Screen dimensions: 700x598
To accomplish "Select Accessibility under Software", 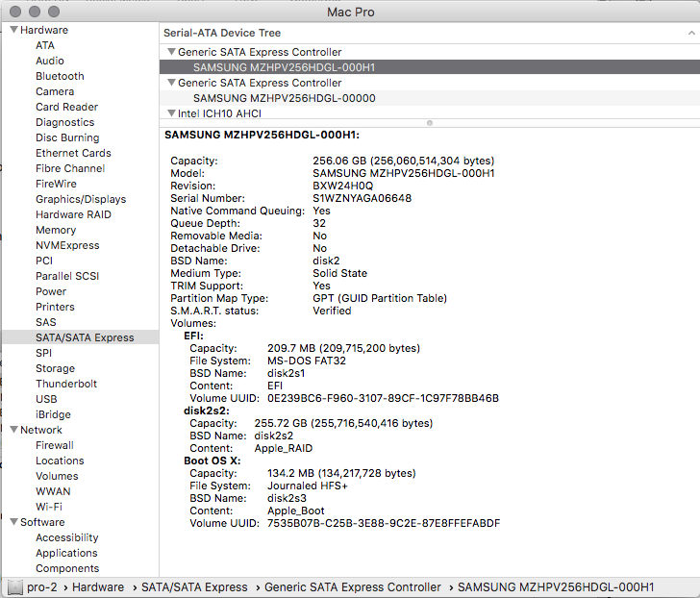I will tap(67, 538).
